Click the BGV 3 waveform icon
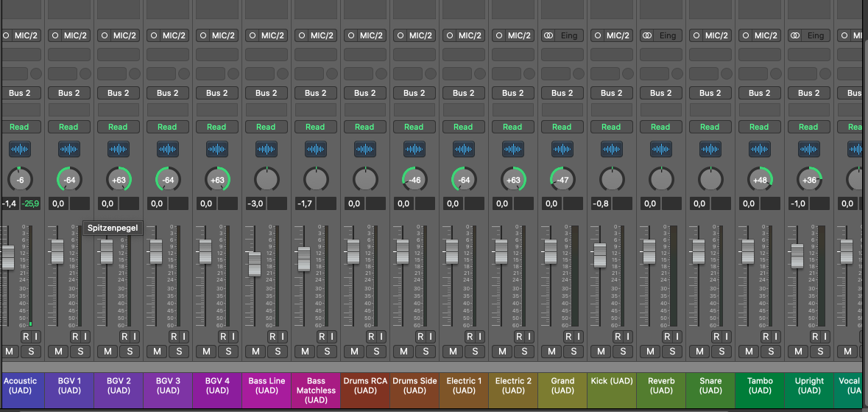The image size is (868, 412). click(168, 150)
